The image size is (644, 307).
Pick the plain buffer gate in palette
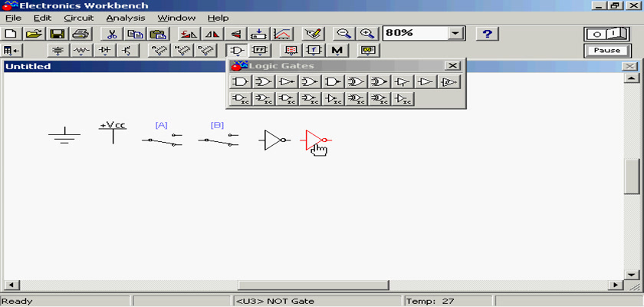click(426, 82)
